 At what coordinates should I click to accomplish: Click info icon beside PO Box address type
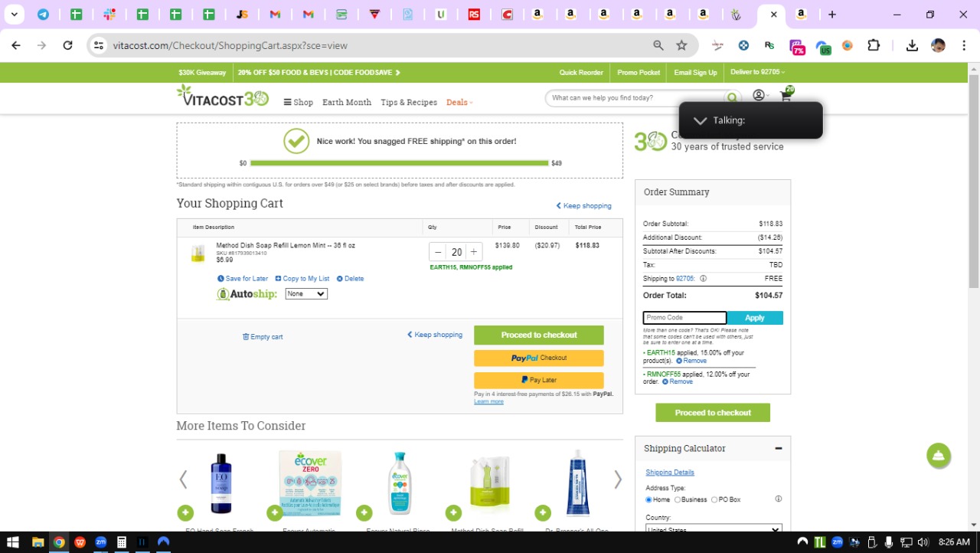pos(778,499)
